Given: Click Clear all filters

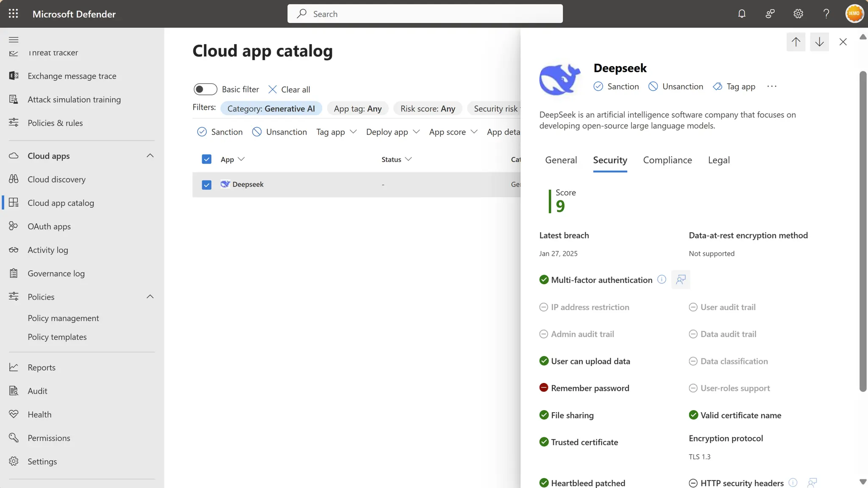Looking at the screenshot, I should (289, 89).
